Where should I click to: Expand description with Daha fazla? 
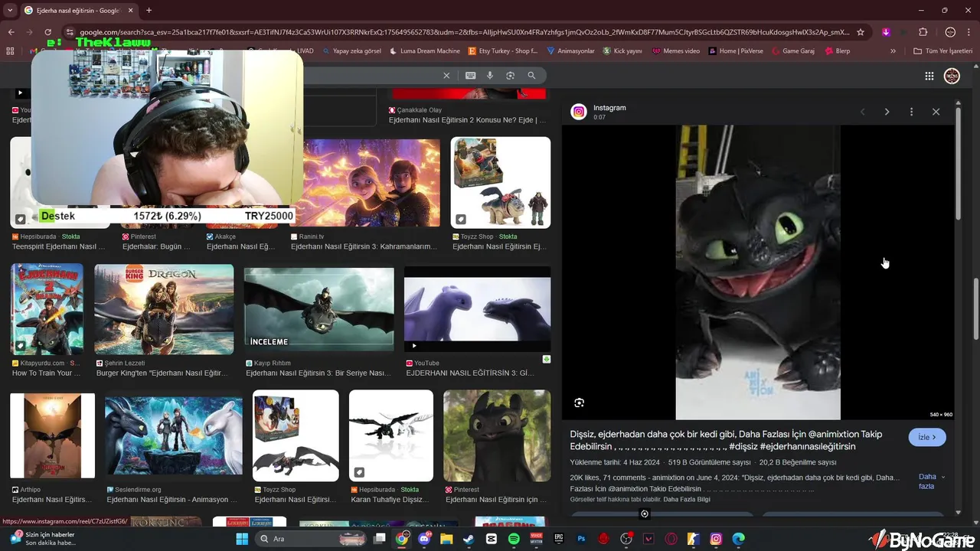coord(931,481)
